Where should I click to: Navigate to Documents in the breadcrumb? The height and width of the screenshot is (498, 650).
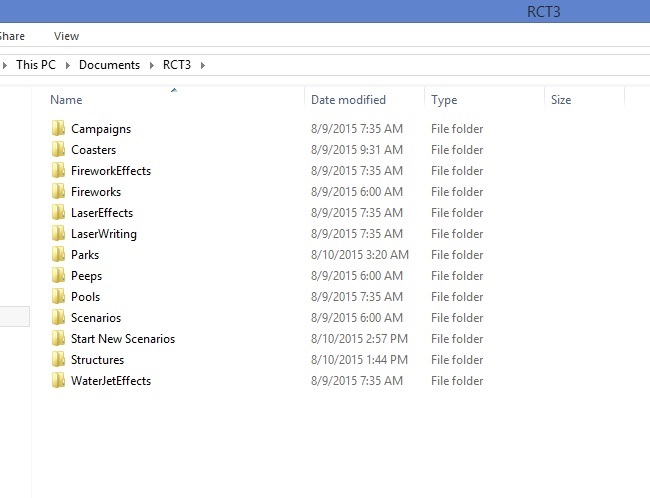109,65
